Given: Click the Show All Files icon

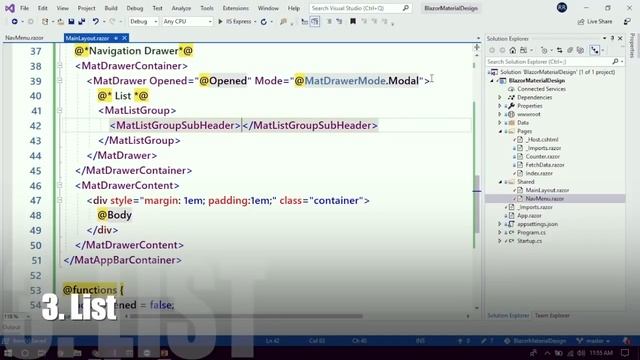Looking at the screenshot, I should click(x=580, y=50).
